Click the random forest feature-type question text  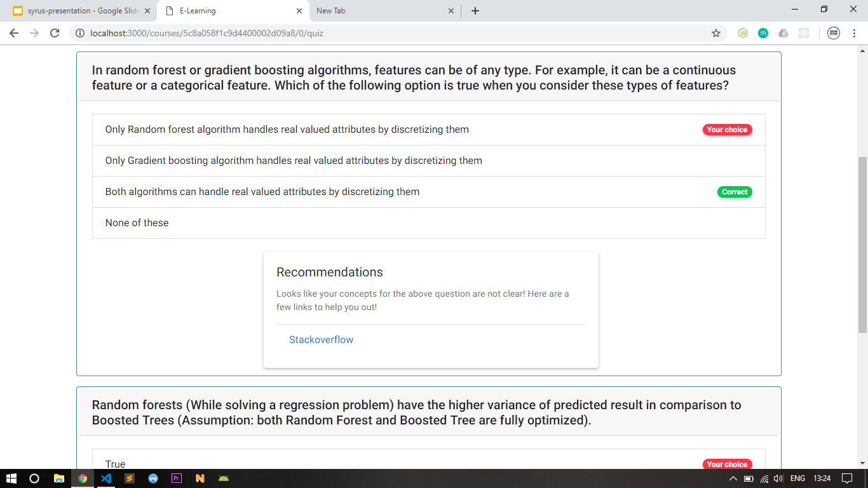click(414, 78)
